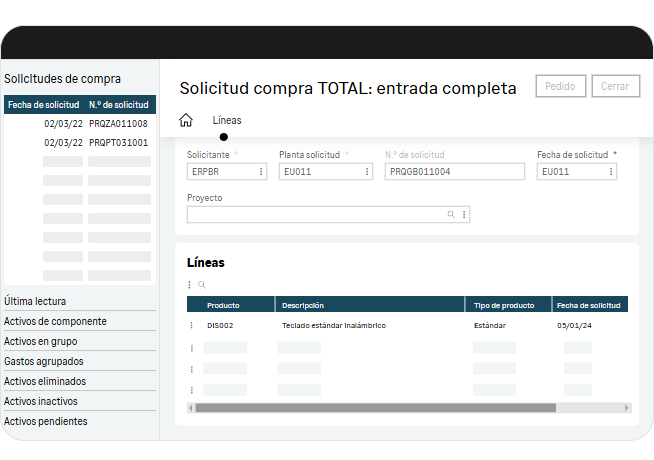Click the search icon above Líneas table
The width and height of the screenshot is (654, 460).
point(201,285)
